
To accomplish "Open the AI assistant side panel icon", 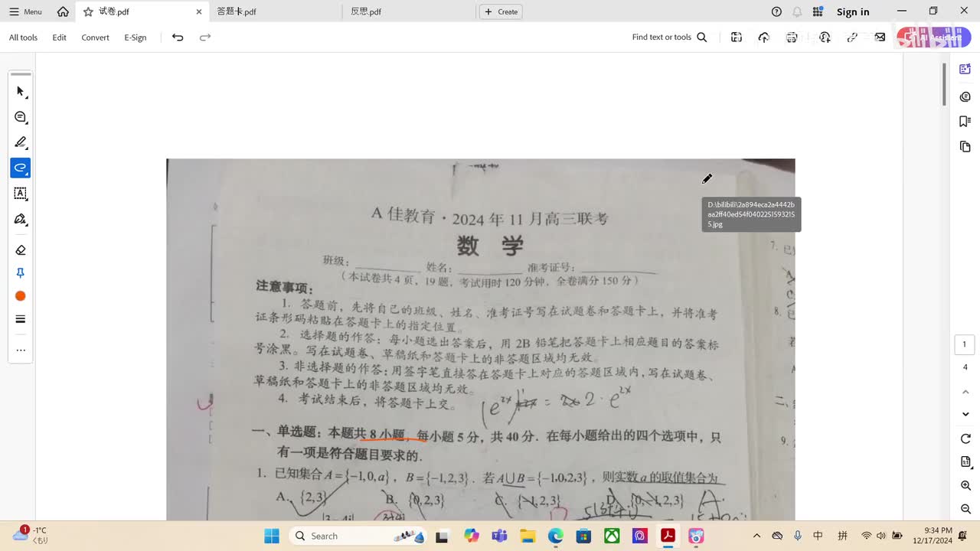I will (x=965, y=70).
